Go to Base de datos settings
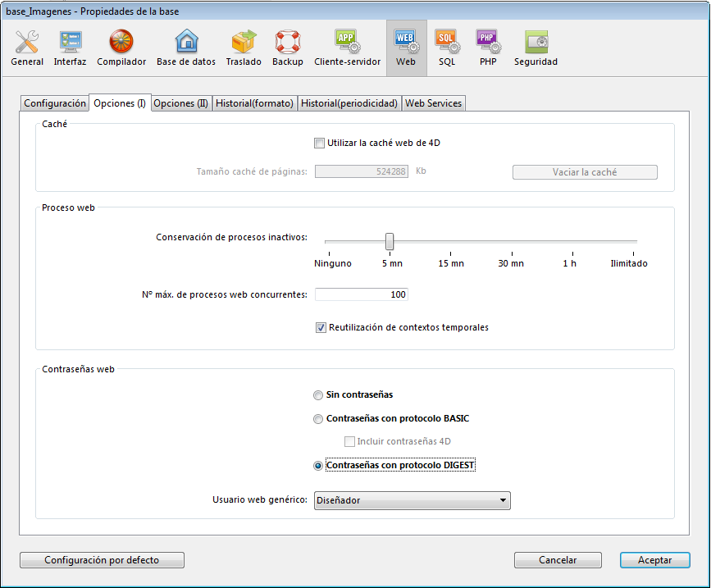Image resolution: width=711 pixels, height=588 pixels. click(x=186, y=48)
